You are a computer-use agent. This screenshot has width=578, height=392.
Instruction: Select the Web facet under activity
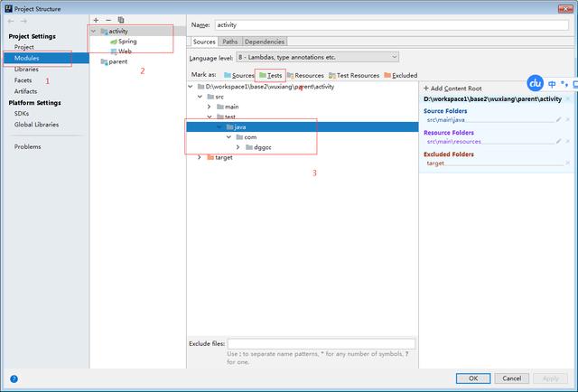pyautogui.click(x=121, y=51)
